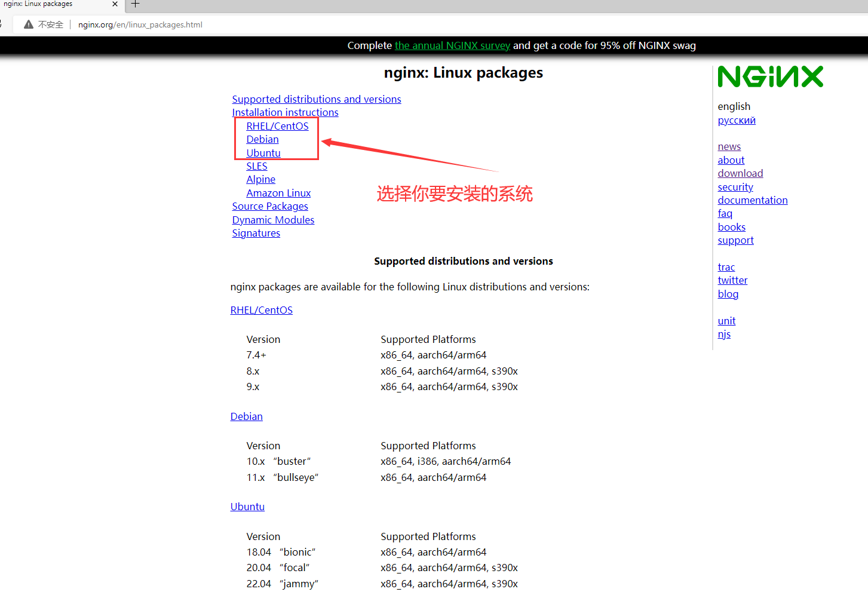The image size is (868, 595).
Task: Open the twitter link in sidebar
Action: point(732,280)
